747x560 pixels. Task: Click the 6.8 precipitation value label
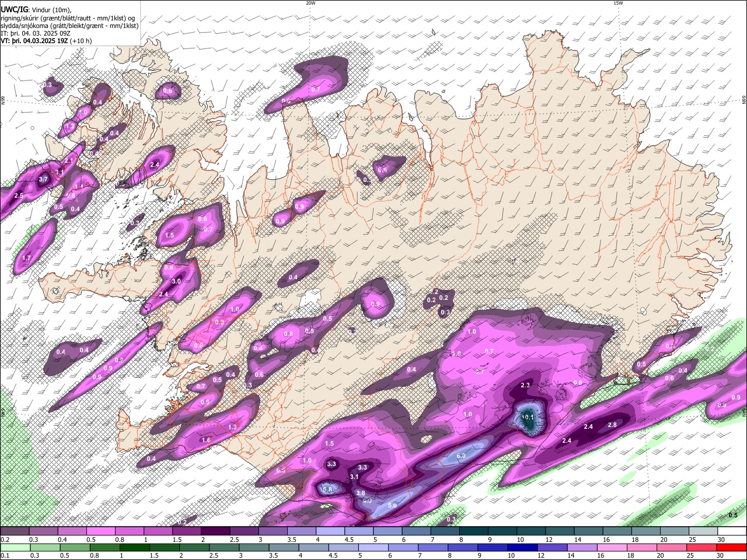(327, 489)
